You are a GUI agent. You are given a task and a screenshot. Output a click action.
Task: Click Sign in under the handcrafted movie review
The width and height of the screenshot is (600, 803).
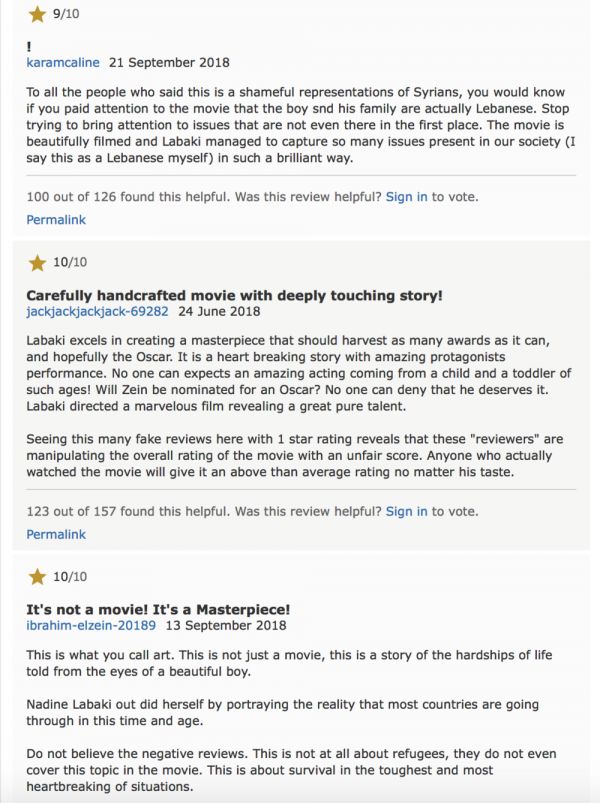406,511
